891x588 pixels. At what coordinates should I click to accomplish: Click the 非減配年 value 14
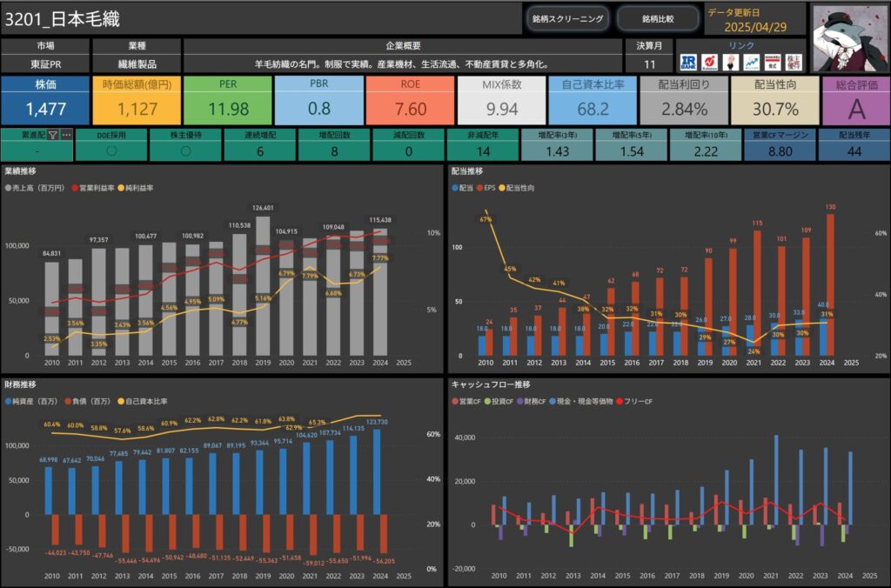[483, 151]
